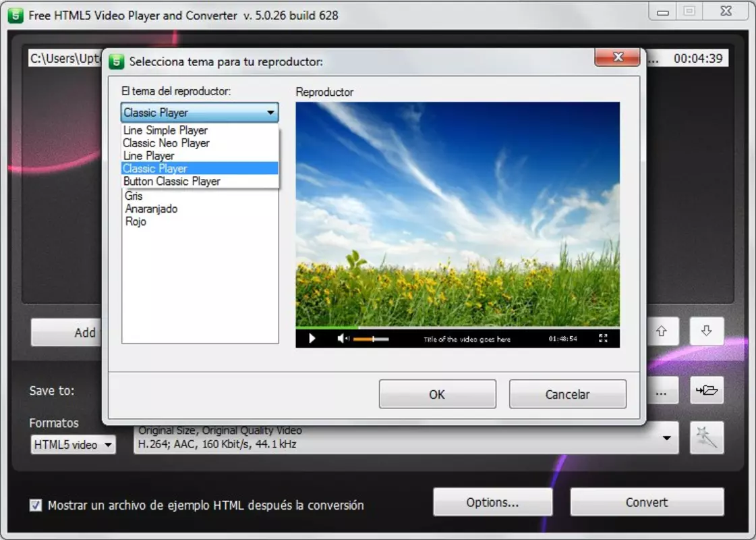This screenshot has width=756, height=540.
Task: Click the 00:04:39 duration value
Action: pyautogui.click(x=697, y=59)
